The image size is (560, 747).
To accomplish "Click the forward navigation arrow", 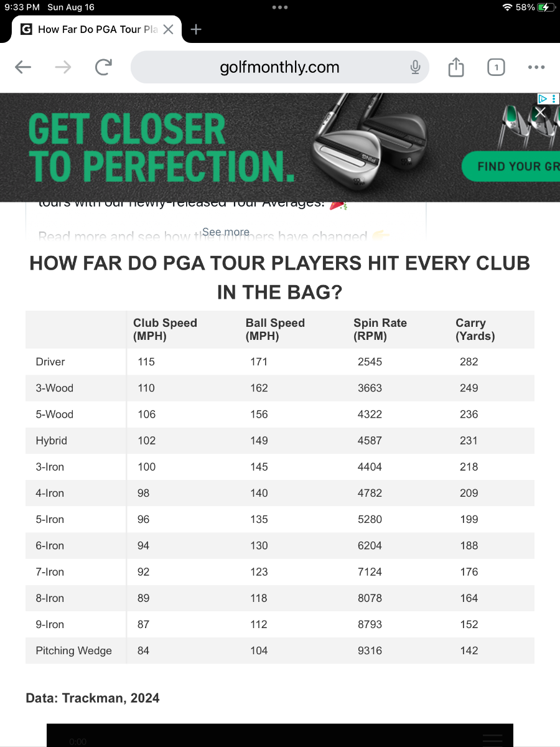I will click(63, 67).
